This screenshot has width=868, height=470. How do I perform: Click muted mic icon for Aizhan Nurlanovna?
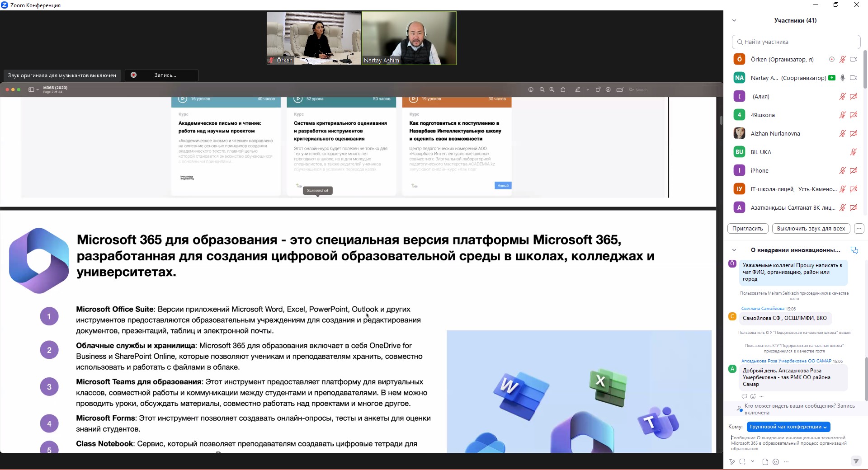point(843,133)
